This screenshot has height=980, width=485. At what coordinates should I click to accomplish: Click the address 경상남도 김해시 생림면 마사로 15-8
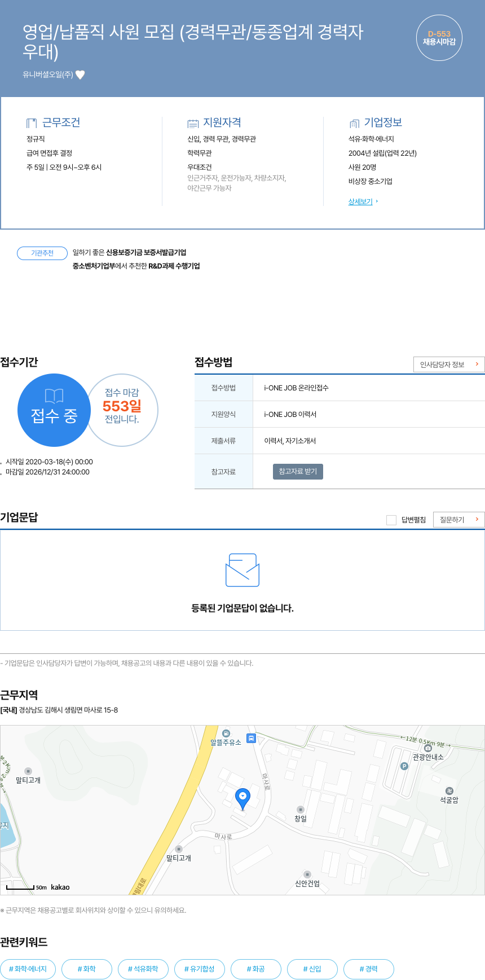pyautogui.click(x=68, y=710)
